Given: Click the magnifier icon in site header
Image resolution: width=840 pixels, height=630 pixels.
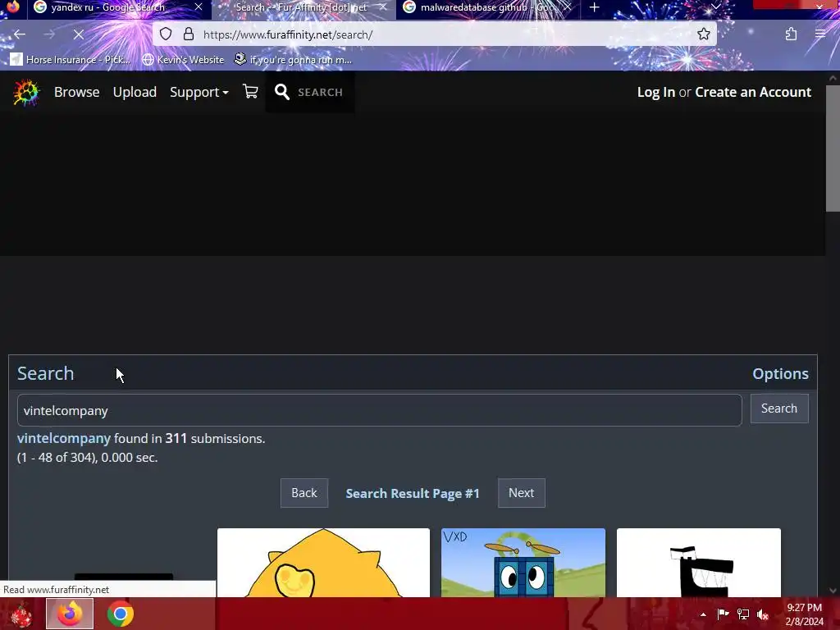Looking at the screenshot, I should [x=282, y=92].
